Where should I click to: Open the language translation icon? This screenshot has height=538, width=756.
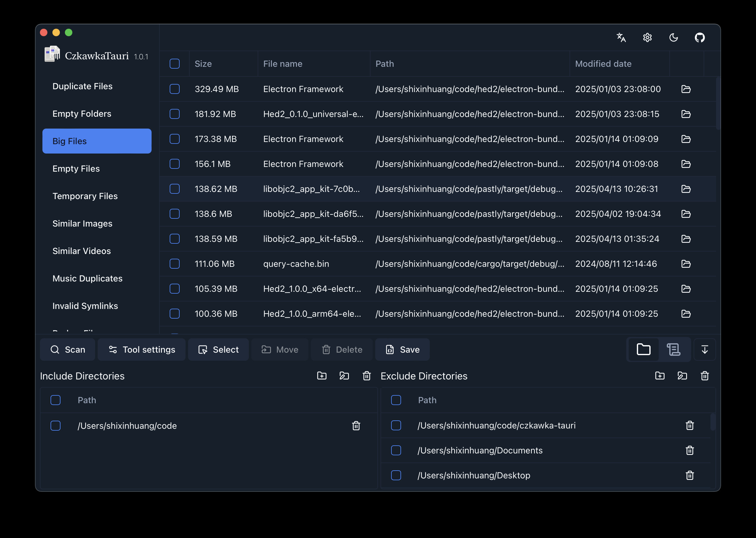pos(621,37)
